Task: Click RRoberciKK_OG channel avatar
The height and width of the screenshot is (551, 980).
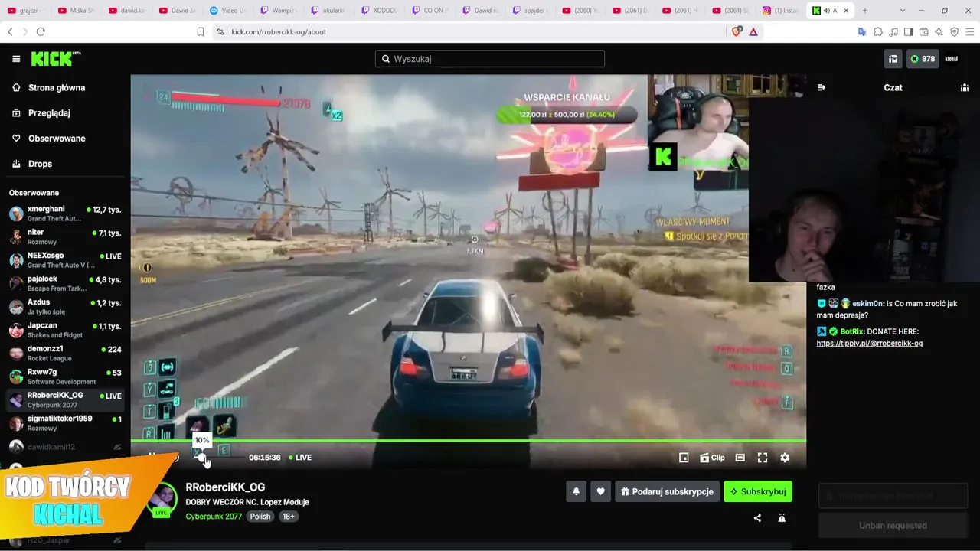Action: coord(162,500)
